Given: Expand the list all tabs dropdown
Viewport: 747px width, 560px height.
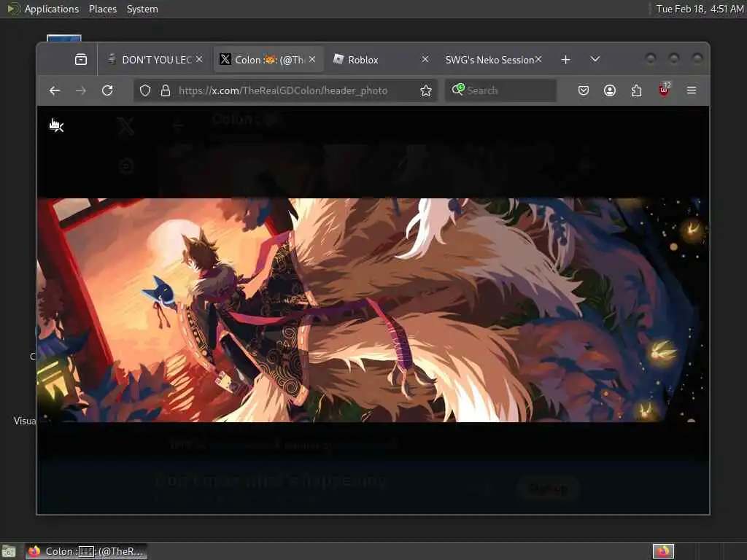Looking at the screenshot, I should coord(595,59).
